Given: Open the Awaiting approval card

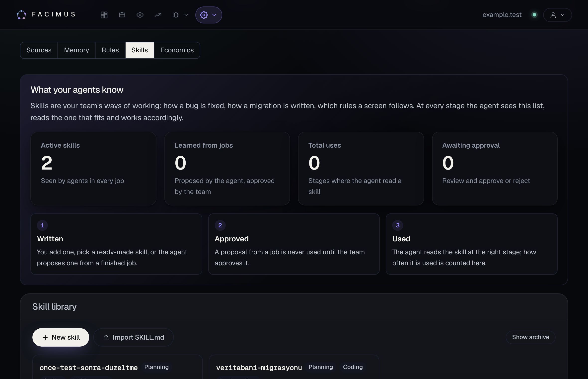Looking at the screenshot, I should point(495,169).
